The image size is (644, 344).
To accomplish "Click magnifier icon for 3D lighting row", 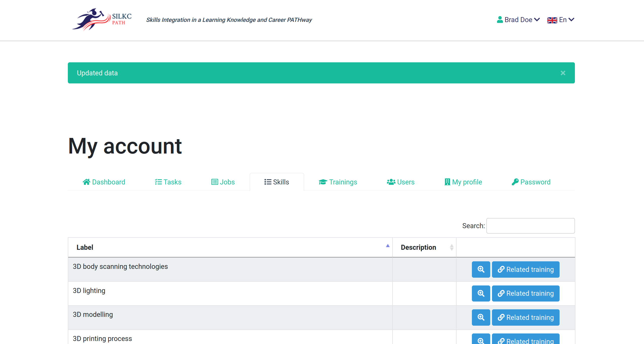I will coord(481,293).
